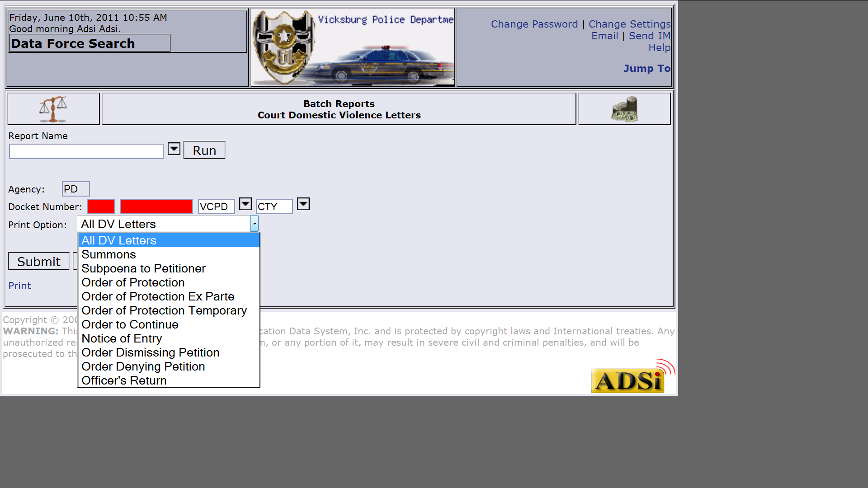Screen dimensions: 868x488
Task: Click the Jump To link
Action: [x=646, y=68]
